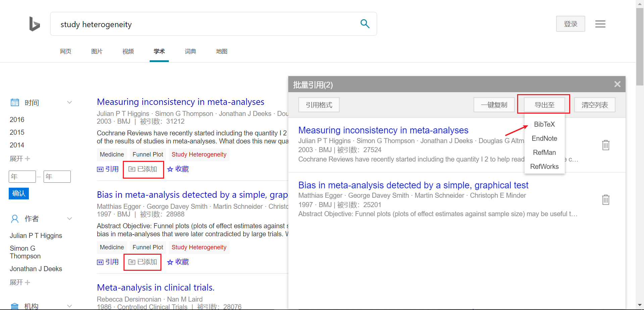Delete the Measuring inconsistency citation entry
Image resolution: width=644 pixels, height=310 pixels.
(x=605, y=145)
